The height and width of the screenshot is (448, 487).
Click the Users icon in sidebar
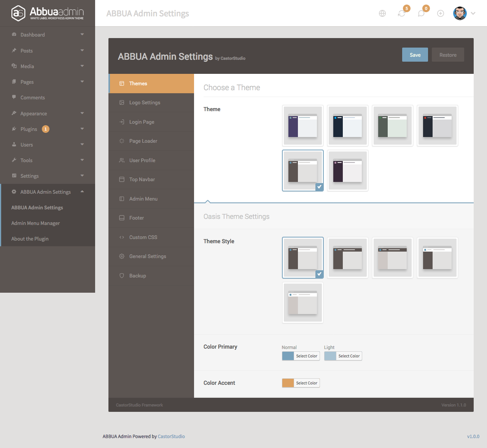coord(14,145)
